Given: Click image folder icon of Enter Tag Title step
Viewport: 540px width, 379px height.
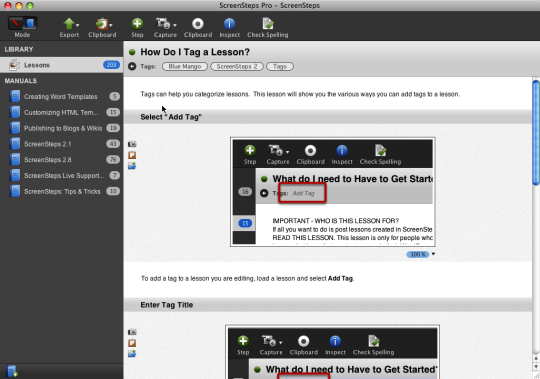Looking at the screenshot, I should (x=132, y=354).
